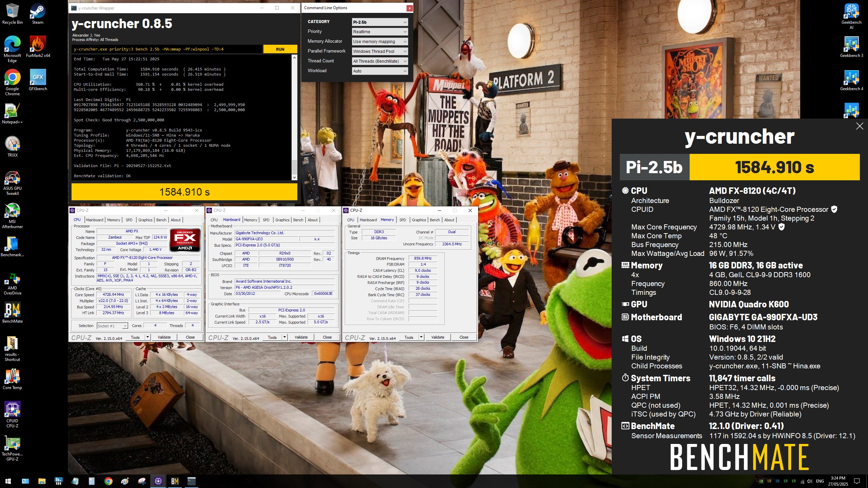Launch Steam from the desktop

38,14
